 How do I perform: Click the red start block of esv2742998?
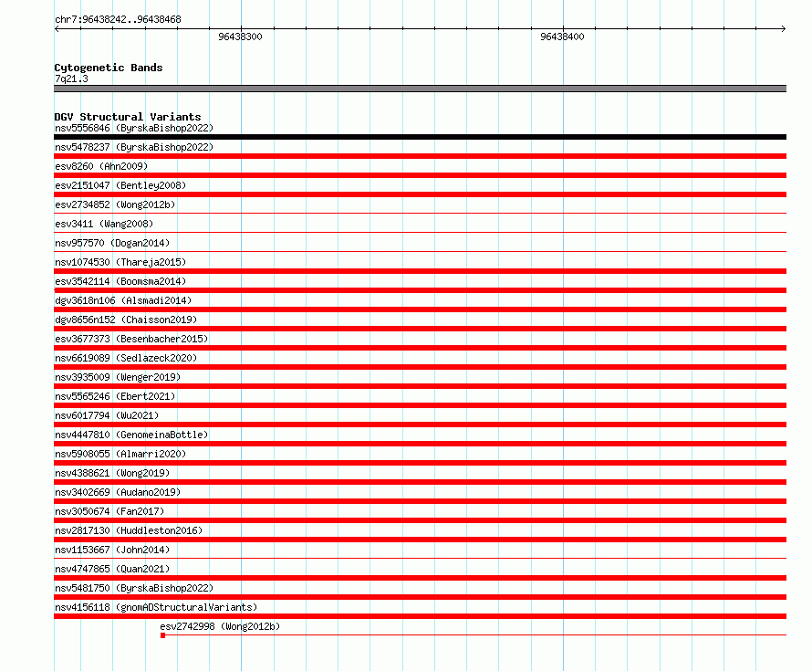(162, 635)
